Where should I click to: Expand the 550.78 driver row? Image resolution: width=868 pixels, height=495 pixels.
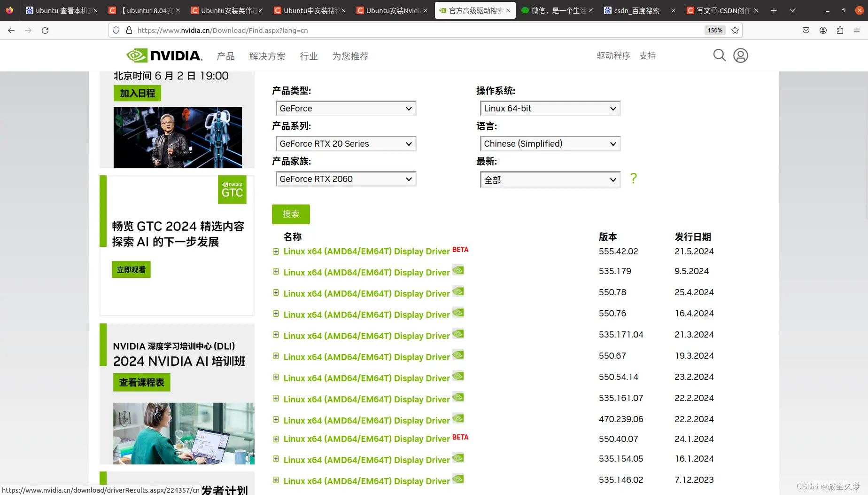276,292
